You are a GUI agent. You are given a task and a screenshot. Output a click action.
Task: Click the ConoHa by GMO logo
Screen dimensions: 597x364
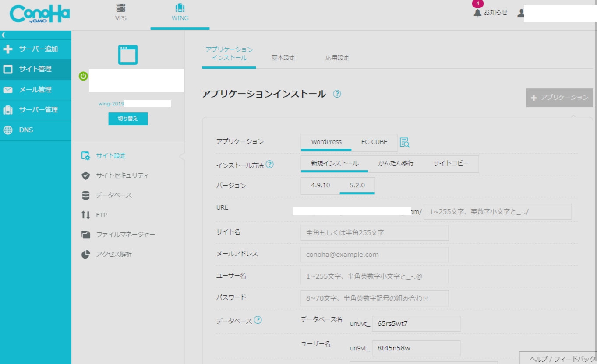40,14
